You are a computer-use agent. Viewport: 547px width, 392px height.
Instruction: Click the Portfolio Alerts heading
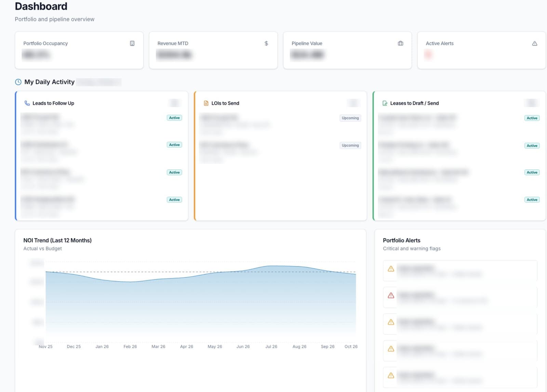[x=402, y=240]
